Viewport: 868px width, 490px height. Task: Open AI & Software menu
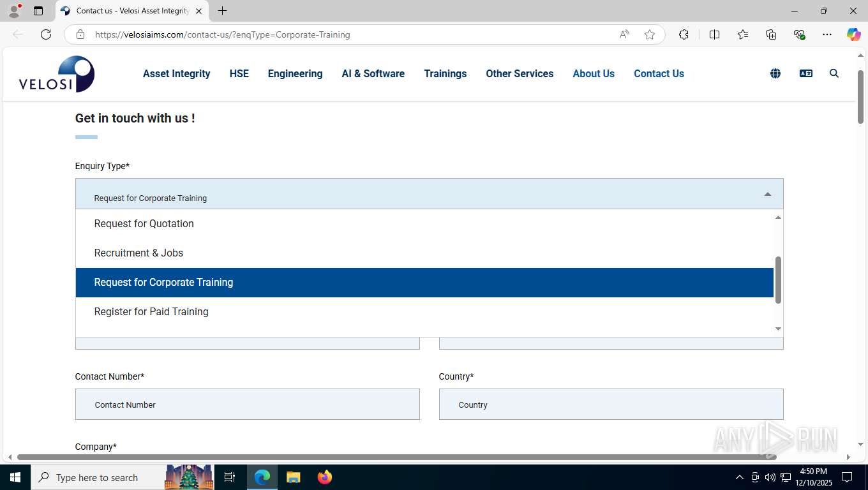coord(373,74)
